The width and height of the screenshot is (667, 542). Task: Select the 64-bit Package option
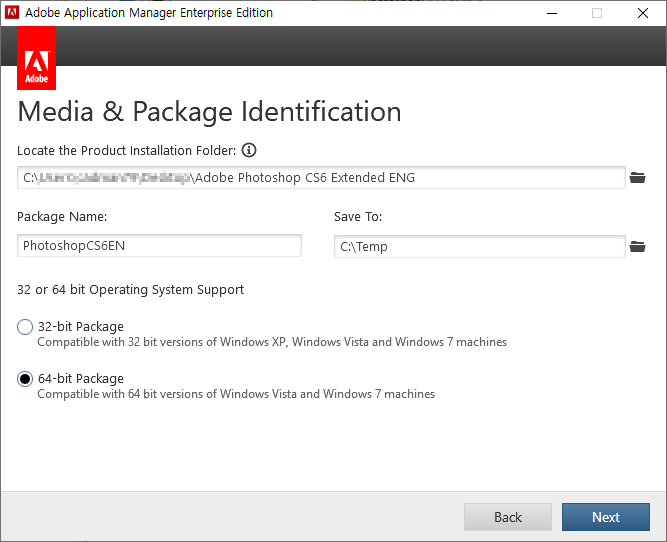(25, 379)
